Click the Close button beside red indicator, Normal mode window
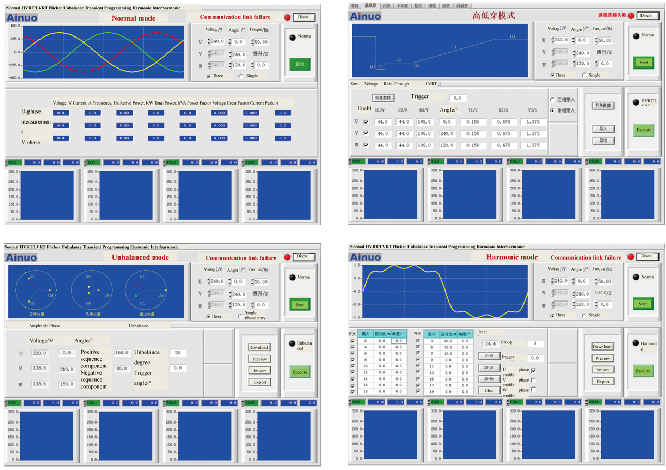This screenshot has height=470, width=666. pyautogui.click(x=304, y=17)
